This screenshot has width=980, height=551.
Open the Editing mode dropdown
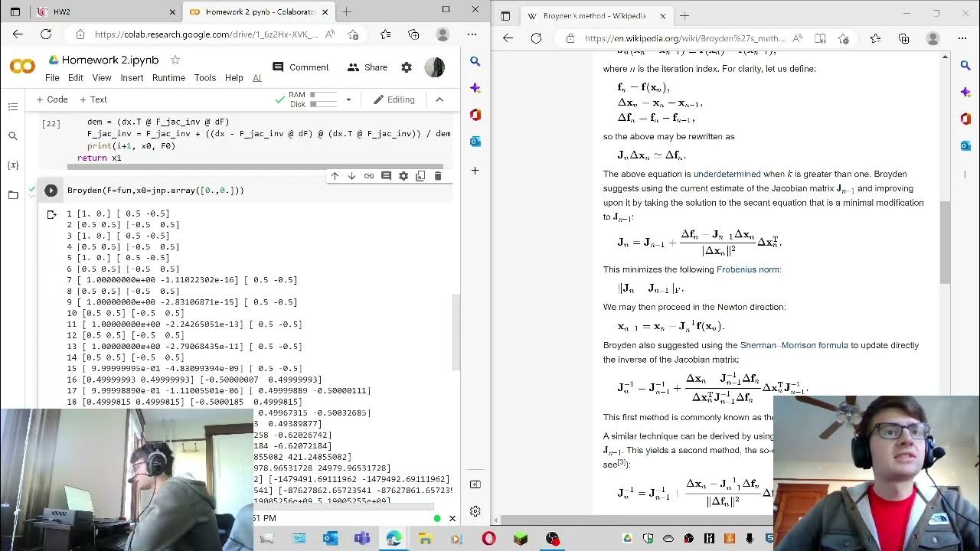pos(394,99)
